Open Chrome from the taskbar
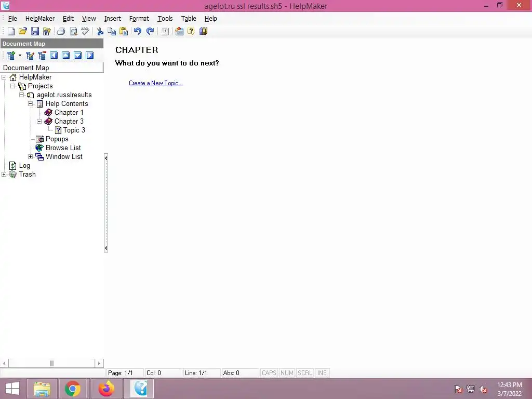This screenshot has width=532, height=399. click(73, 389)
